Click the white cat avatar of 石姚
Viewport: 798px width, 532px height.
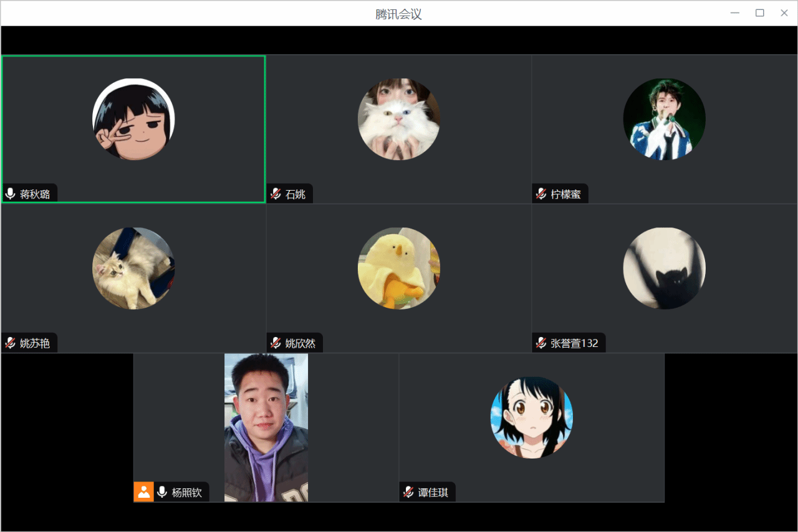pos(399,119)
